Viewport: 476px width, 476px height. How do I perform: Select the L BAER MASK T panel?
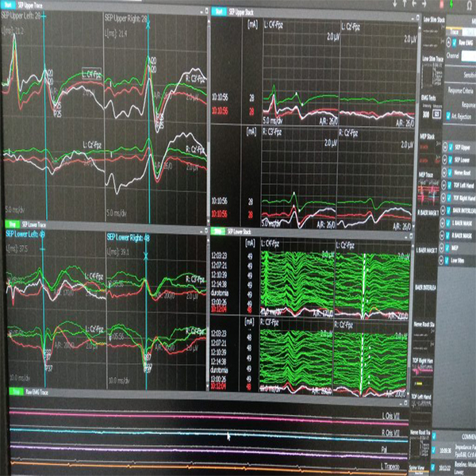click(427, 250)
